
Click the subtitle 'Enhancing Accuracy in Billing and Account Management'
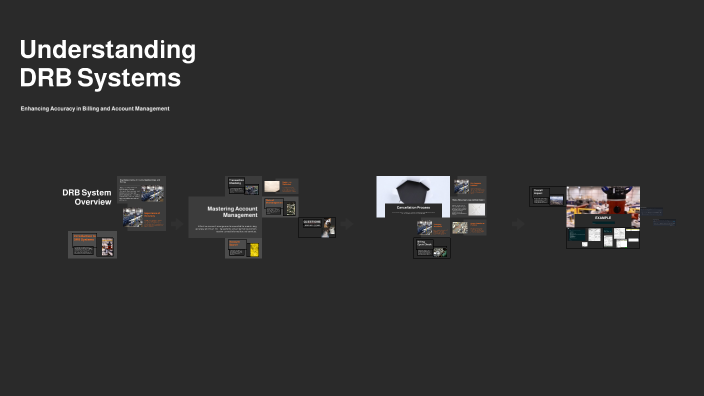pos(95,109)
